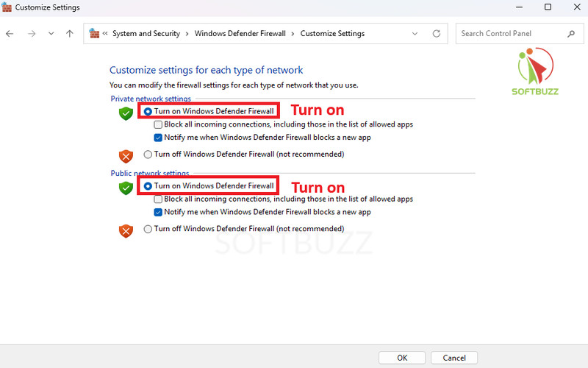Click the 'Public network settings' heading

pyautogui.click(x=150, y=173)
